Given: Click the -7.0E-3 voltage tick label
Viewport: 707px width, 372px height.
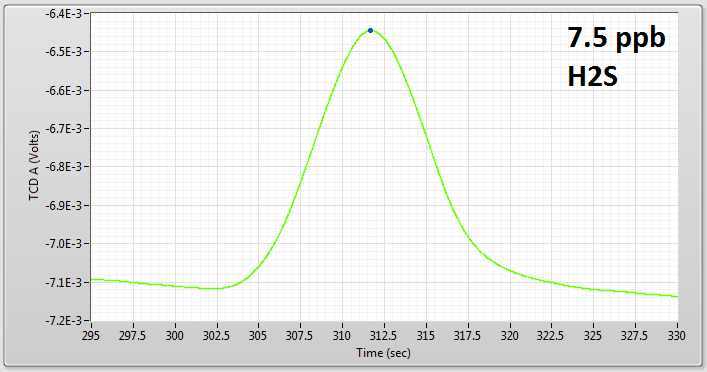Looking at the screenshot, I should click(63, 244).
